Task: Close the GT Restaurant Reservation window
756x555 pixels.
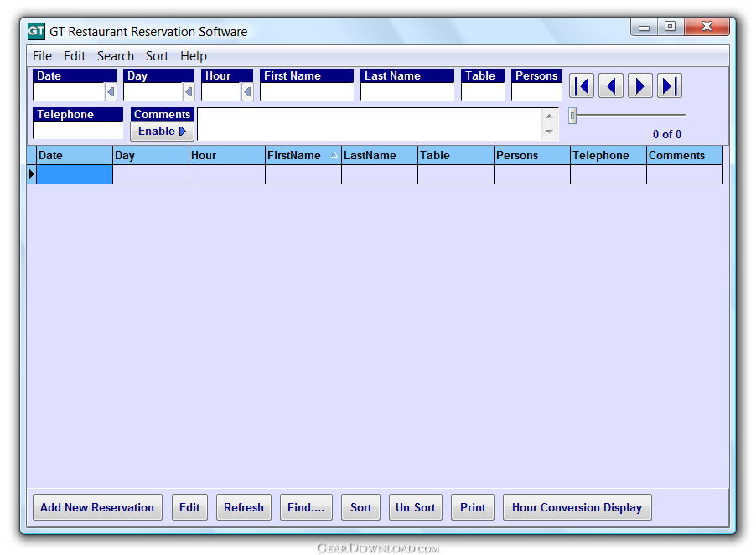Action: pos(707,27)
